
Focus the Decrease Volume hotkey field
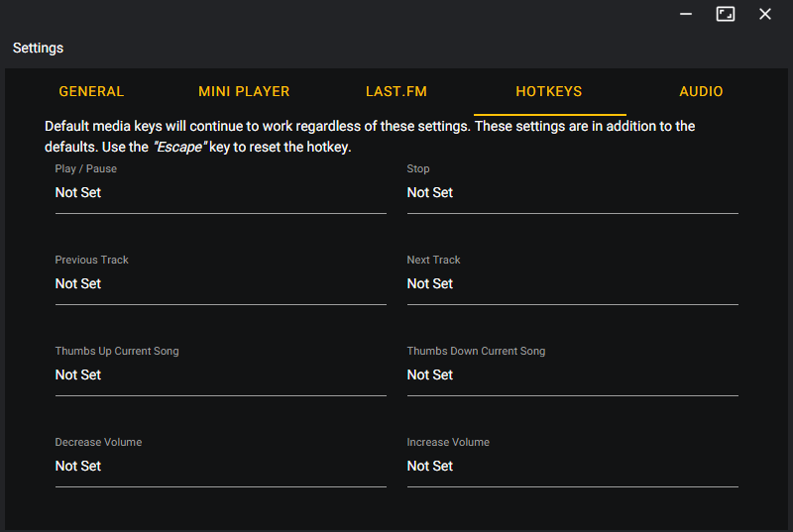(220, 467)
